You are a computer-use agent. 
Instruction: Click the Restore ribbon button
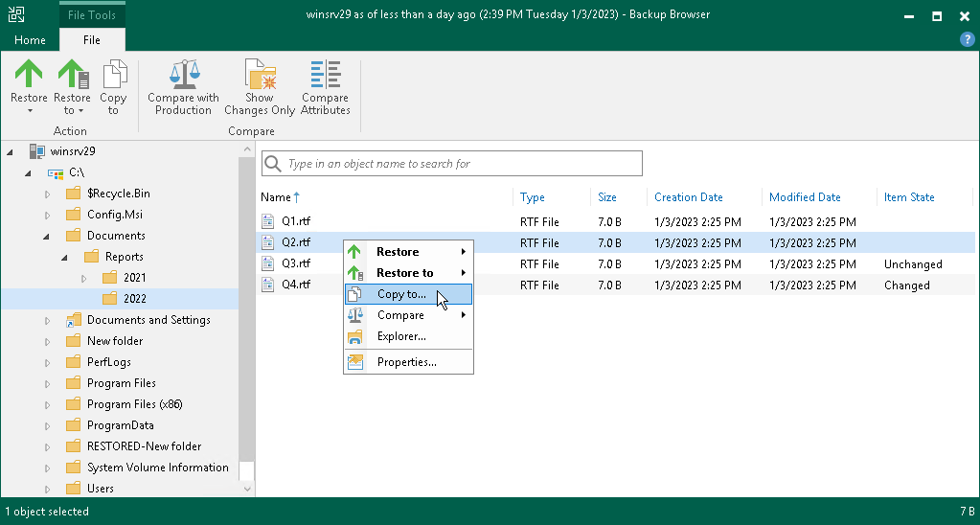(29, 87)
